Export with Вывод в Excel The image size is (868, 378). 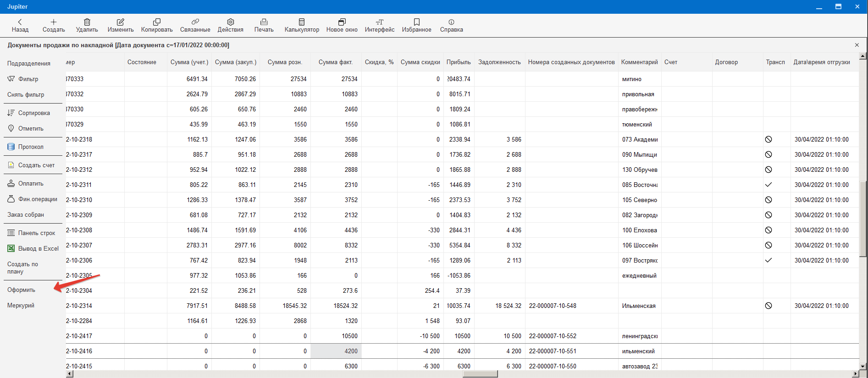pyautogui.click(x=33, y=248)
